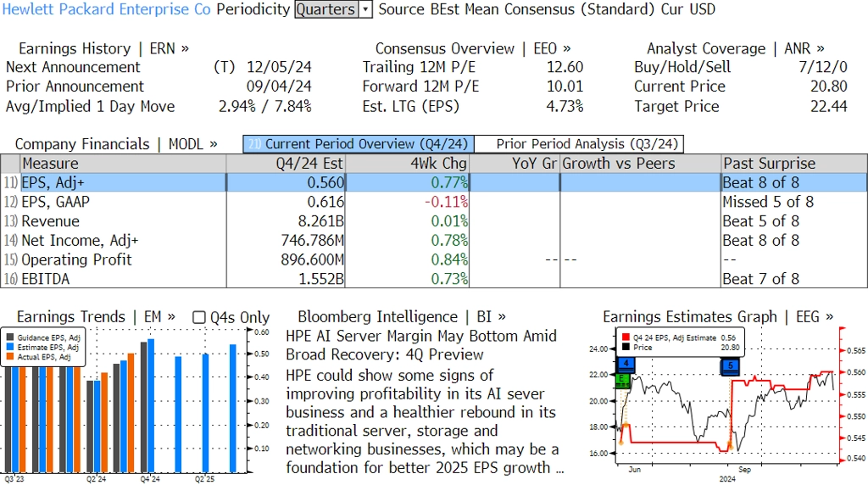The image size is (868, 485).
Task: Click Guidance EPS, Adj gray legend swatch
Action: point(10,337)
